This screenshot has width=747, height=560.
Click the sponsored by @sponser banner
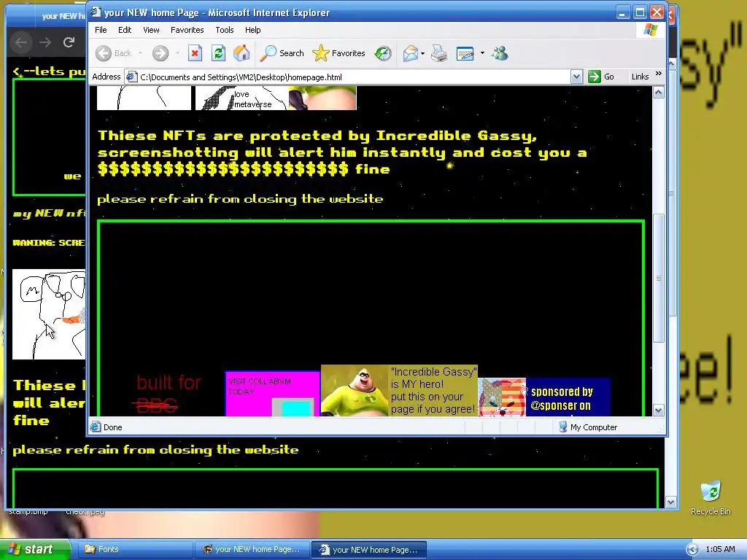[544, 397]
